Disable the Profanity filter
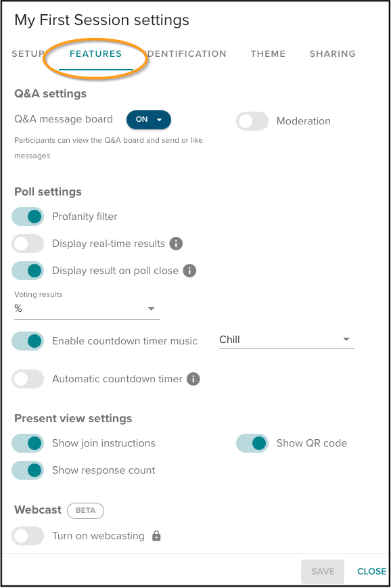The height and width of the screenshot is (588, 391). 28,217
